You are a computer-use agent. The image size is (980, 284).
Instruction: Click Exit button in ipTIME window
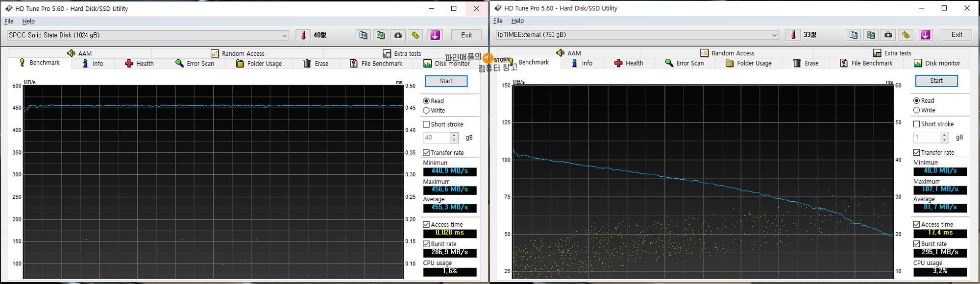957,35
